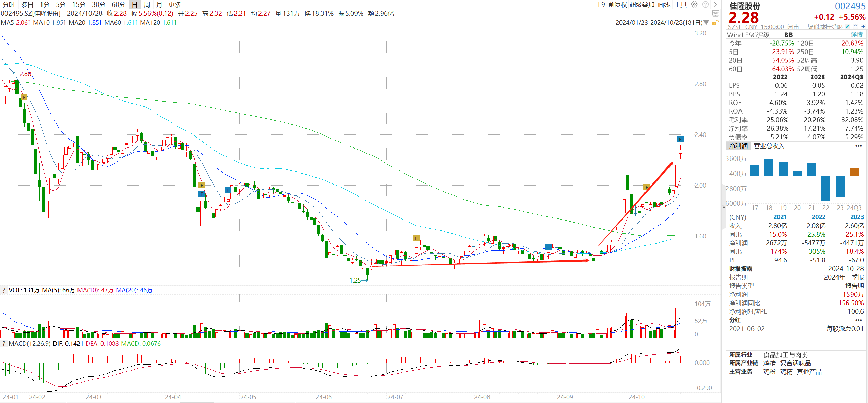Switch to 周 weekly chart period
Image resolution: width=868 pixels, height=403 pixels.
pos(147,4)
